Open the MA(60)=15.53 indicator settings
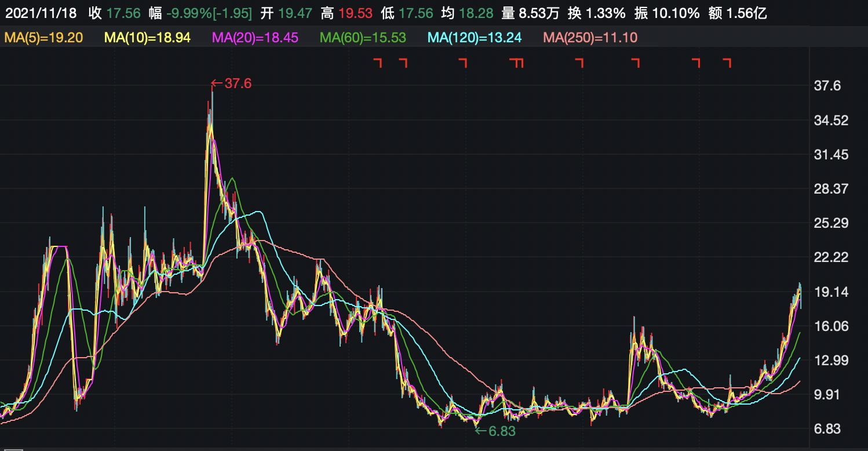 pyautogui.click(x=363, y=38)
